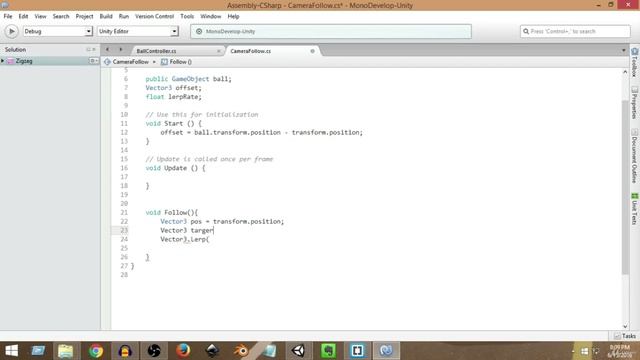640x360 pixels.
Task: Click the 'float lerpRate;' line
Action: coord(173,97)
